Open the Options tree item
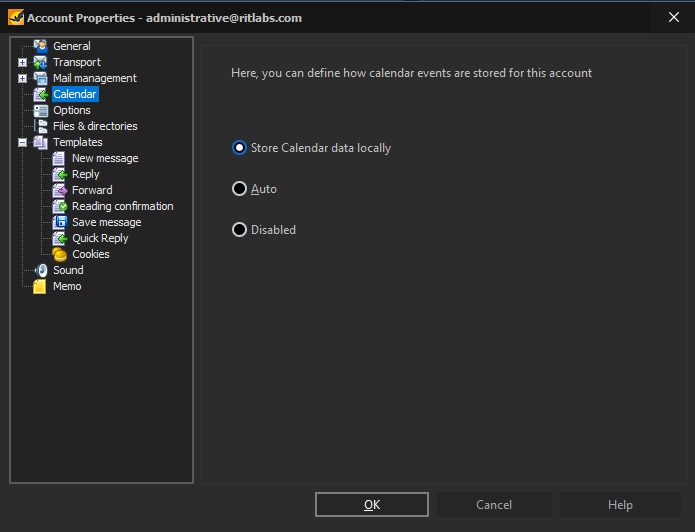The width and height of the screenshot is (695, 532). coord(72,110)
